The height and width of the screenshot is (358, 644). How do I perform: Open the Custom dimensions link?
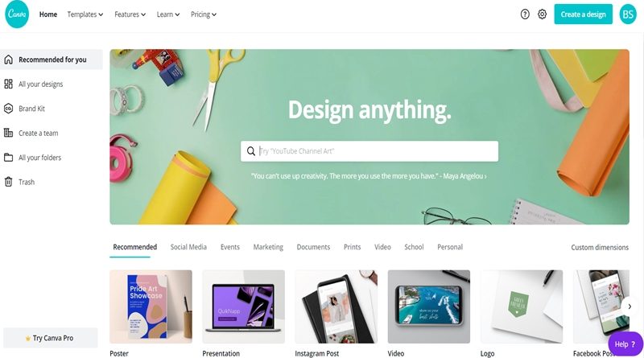tap(600, 248)
